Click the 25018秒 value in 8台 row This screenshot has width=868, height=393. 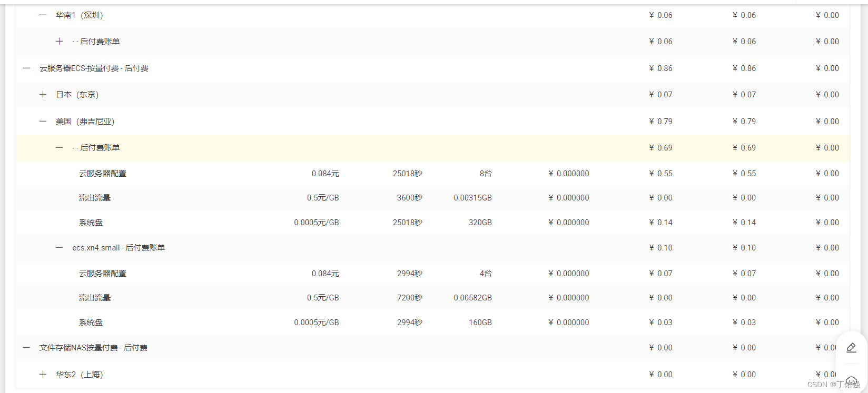pos(407,174)
